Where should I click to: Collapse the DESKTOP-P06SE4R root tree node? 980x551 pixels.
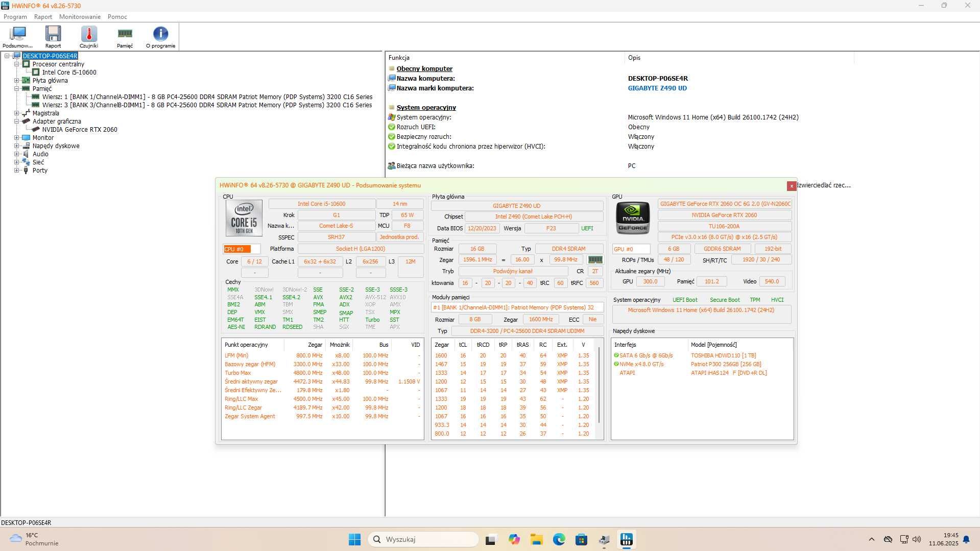coord(7,56)
